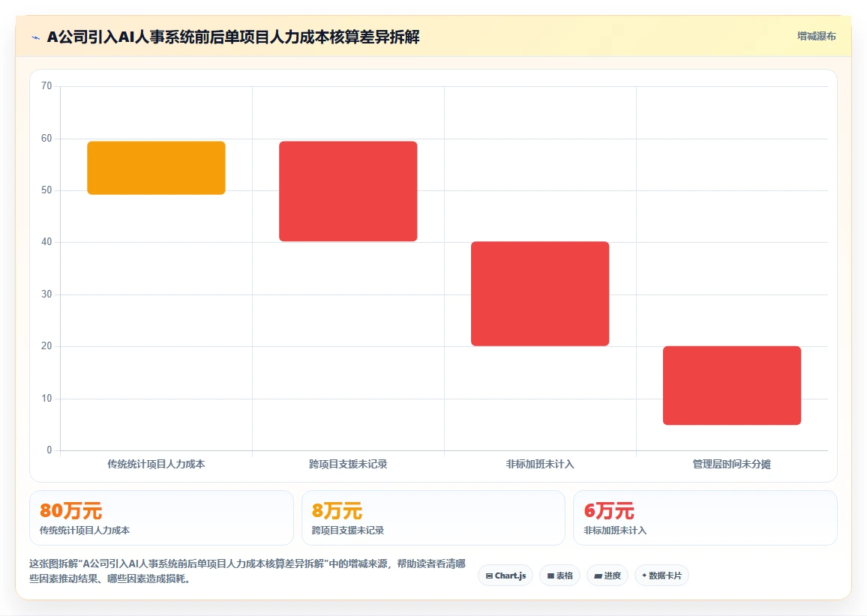This screenshot has width=867, height=616.
Task: Click the y-axis value 30
Action: (x=46, y=295)
